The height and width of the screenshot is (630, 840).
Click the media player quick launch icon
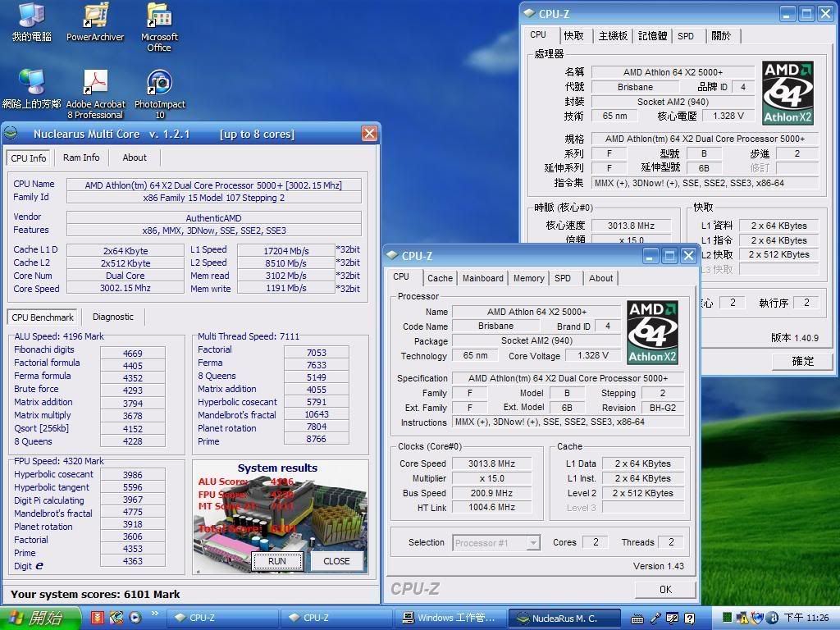135,618
